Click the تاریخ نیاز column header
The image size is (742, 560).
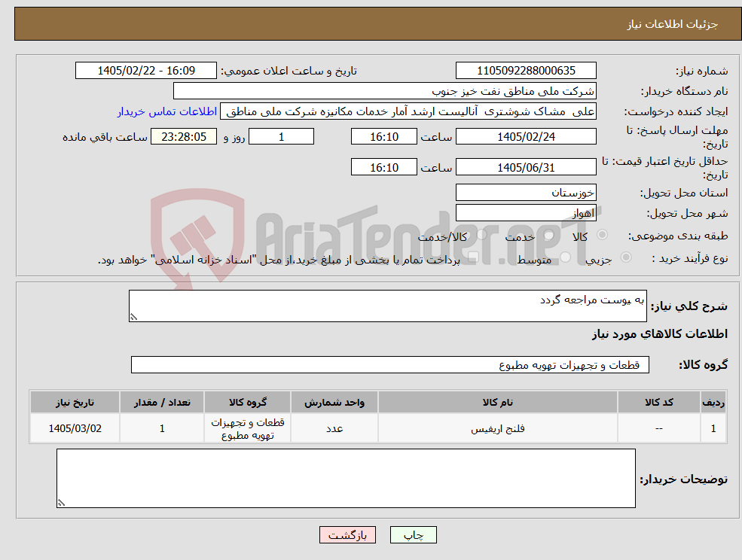pos(75,402)
